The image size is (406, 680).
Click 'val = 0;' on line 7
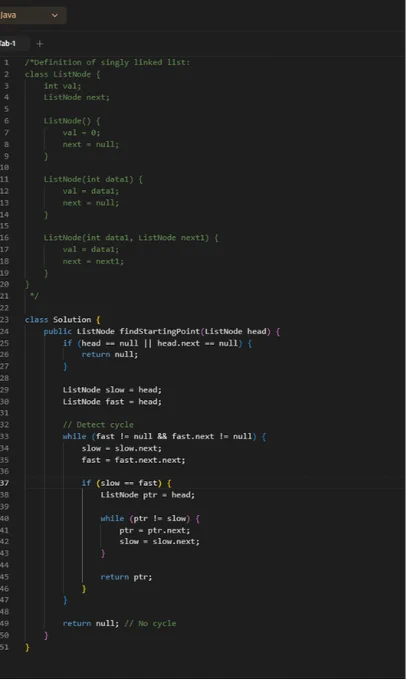click(81, 133)
